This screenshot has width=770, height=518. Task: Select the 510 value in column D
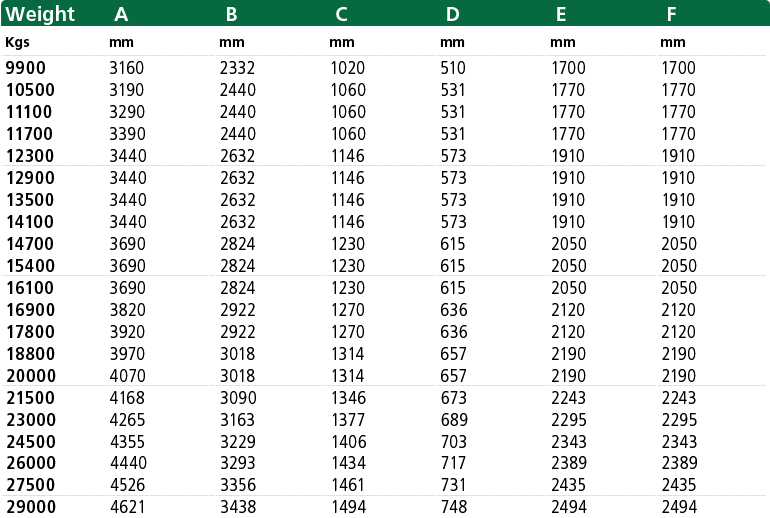point(453,68)
